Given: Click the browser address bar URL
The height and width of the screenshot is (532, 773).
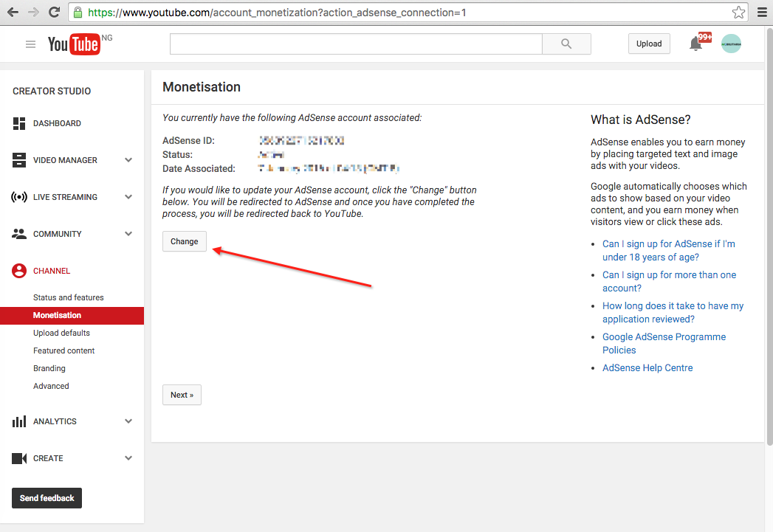Looking at the screenshot, I should (x=277, y=13).
